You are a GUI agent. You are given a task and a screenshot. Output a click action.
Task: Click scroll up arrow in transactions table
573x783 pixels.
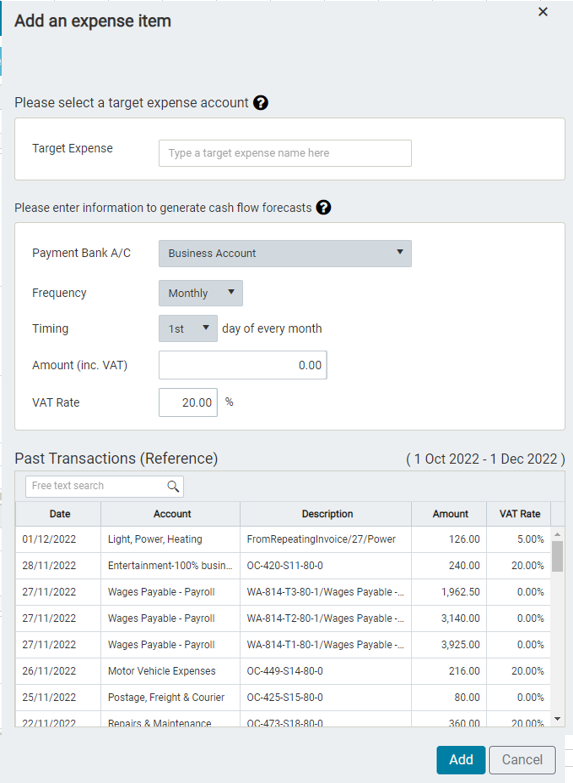coord(558,534)
